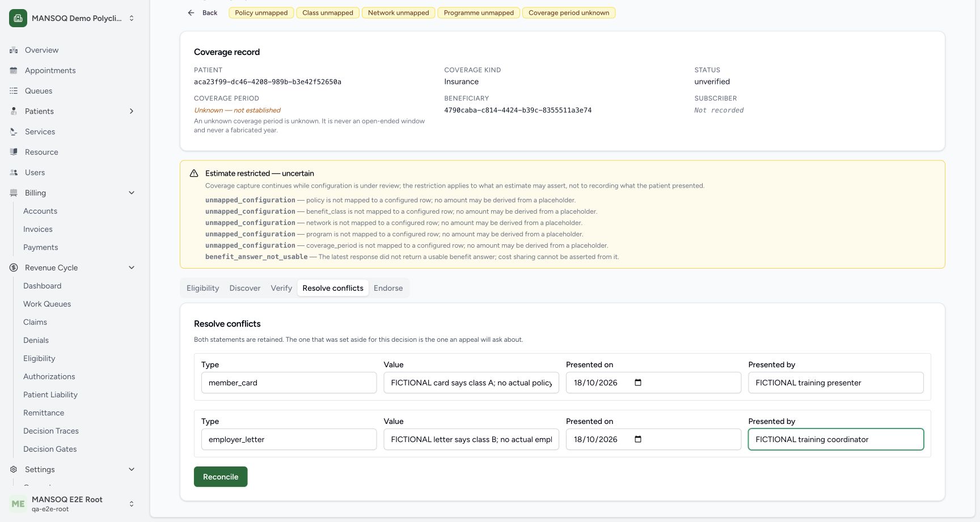Collapse the Settings section chevron
This screenshot has height=522, width=980.
tap(132, 469)
